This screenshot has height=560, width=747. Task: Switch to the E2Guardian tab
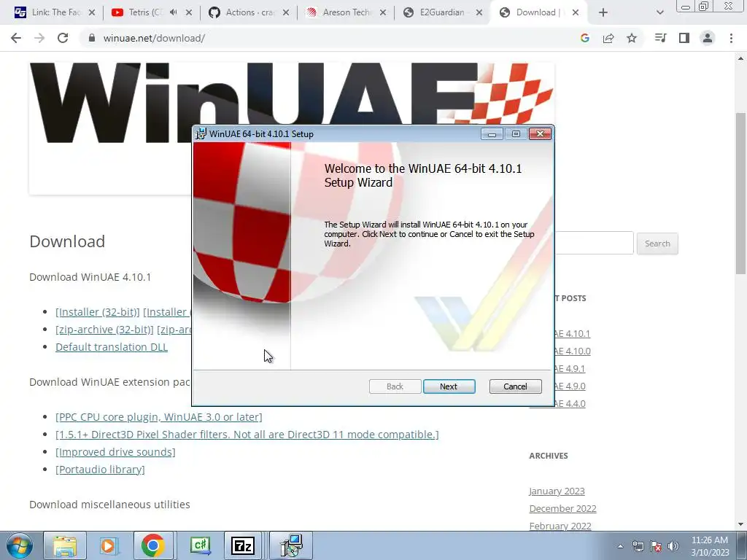pyautogui.click(x=441, y=12)
